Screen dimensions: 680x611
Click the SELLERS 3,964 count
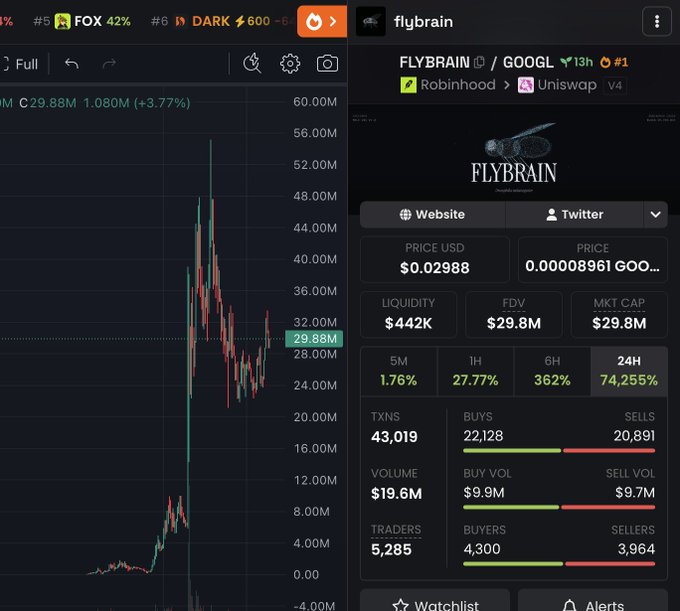(x=636, y=549)
